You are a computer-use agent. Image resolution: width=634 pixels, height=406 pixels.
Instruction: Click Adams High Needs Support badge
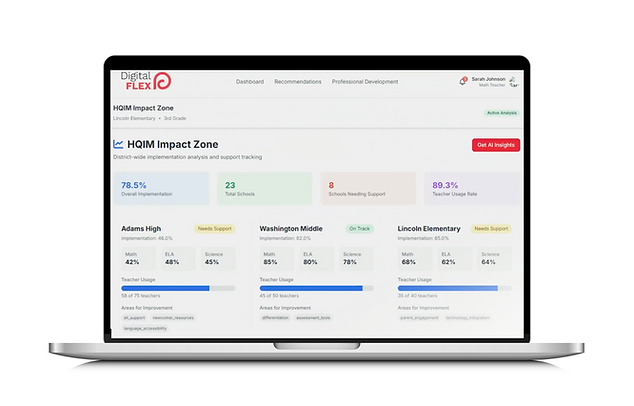(215, 229)
